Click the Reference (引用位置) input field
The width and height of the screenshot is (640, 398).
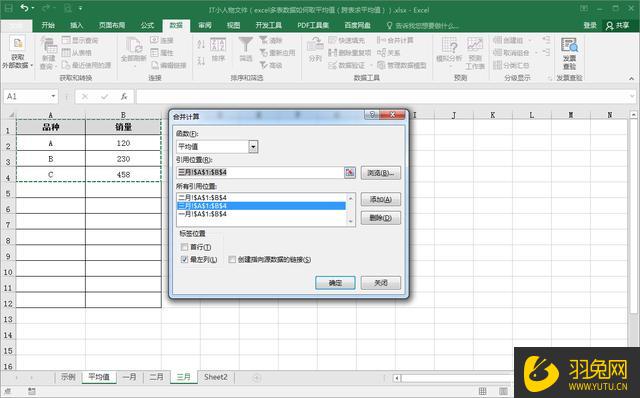260,173
